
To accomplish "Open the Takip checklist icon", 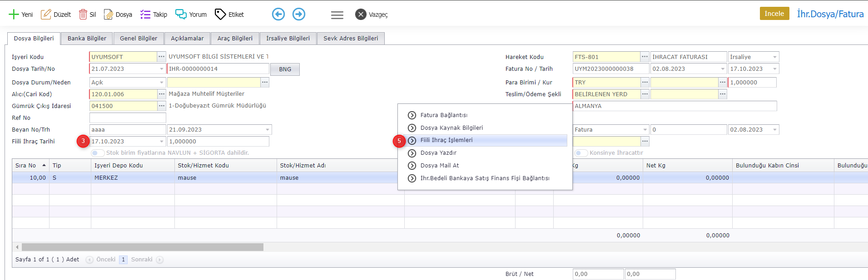I will pos(145,15).
